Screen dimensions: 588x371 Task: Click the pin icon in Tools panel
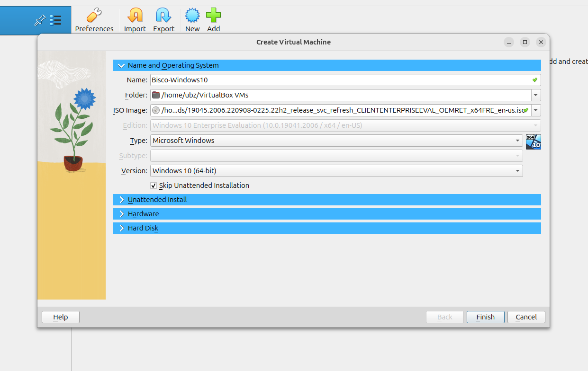(x=40, y=20)
